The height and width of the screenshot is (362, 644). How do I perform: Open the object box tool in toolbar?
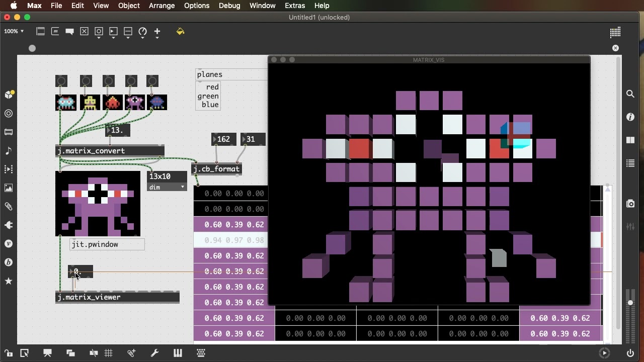tap(41, 32)
